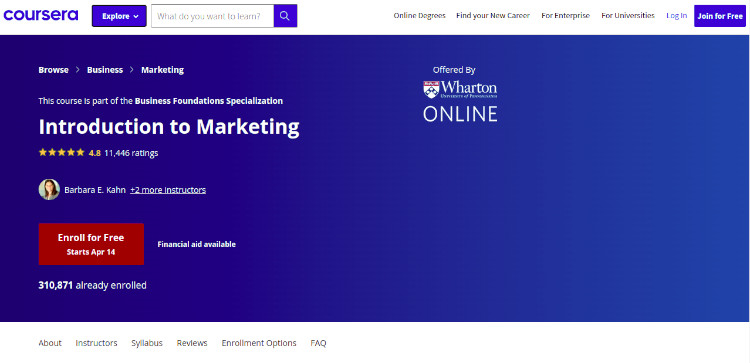
Task: Open instructor Barbara E. Kahn's name
Action: pos(95,190)
